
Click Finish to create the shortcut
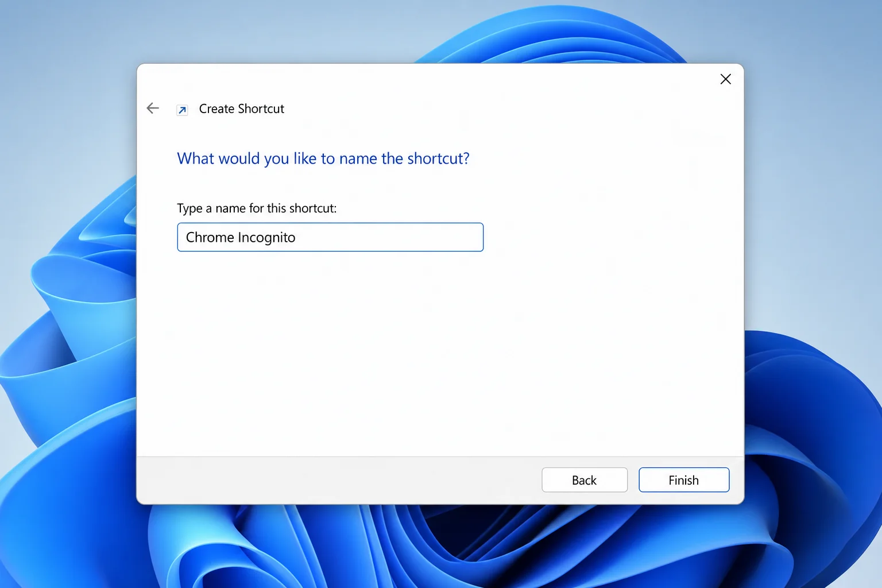(684, 480)
